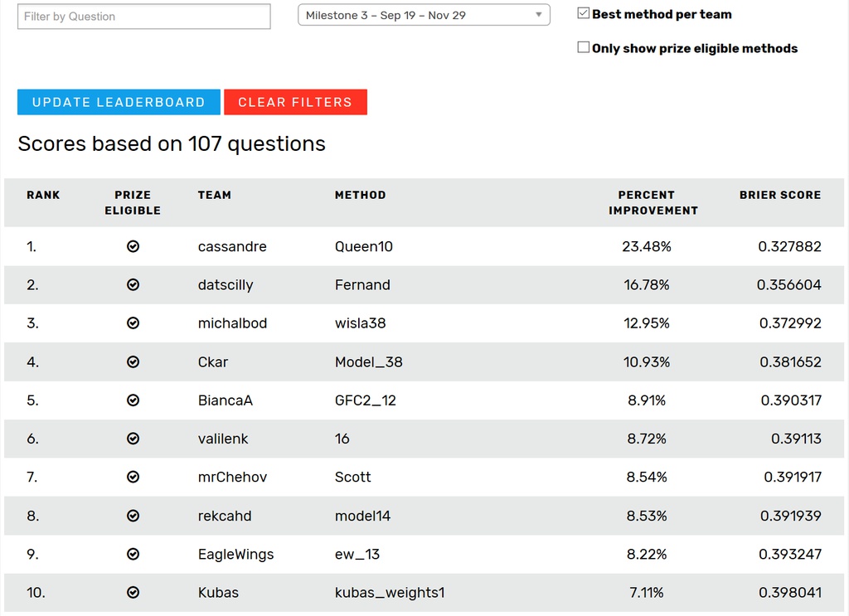The width and height of the screenshot is (849, 616).
Task: Click prize eligible check icon for cassandre
Action: [x=133, y=246]
